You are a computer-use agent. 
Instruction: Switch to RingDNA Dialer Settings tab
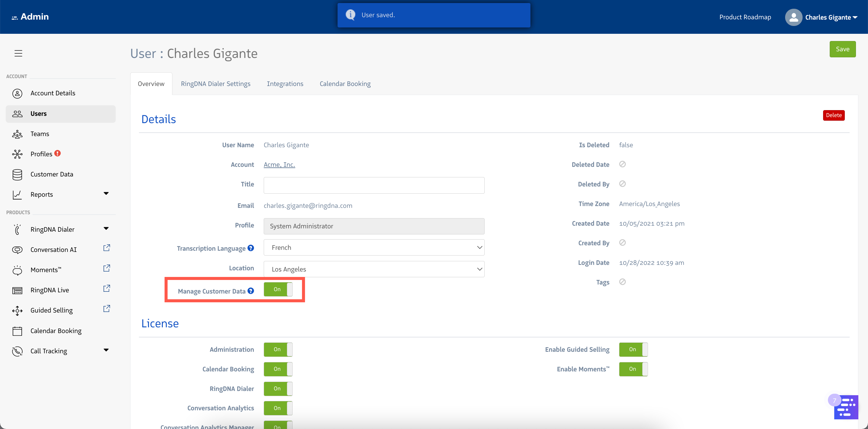[x=216, y=84]
